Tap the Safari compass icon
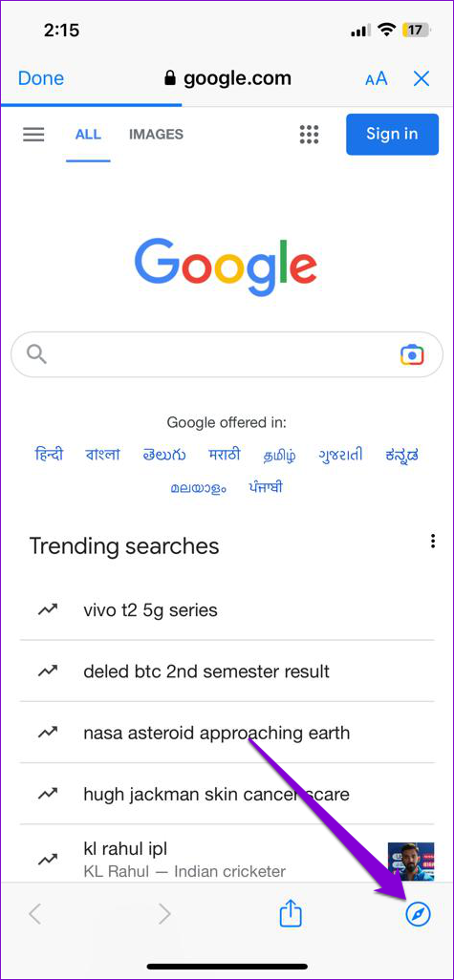The width and height of the screenshot is (454, 980). (418, 914)
